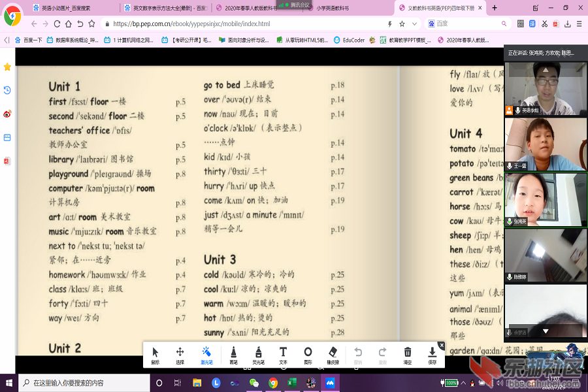Open 考研公开课 bookmark
This screenshot has width=588, height=392.
(186, 40)
